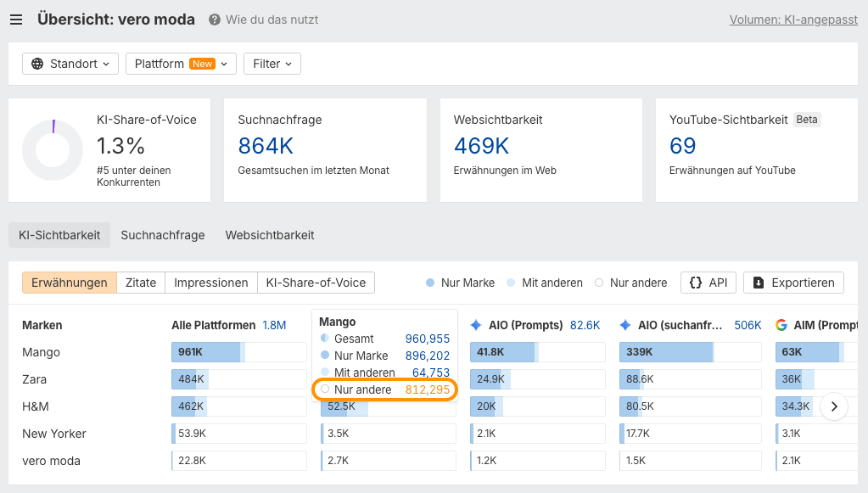Image resolution: width=868 pixels, height=493 pixels.
Task: Select the KI-Share-of-Voice segment
Action: click(316, 283)
